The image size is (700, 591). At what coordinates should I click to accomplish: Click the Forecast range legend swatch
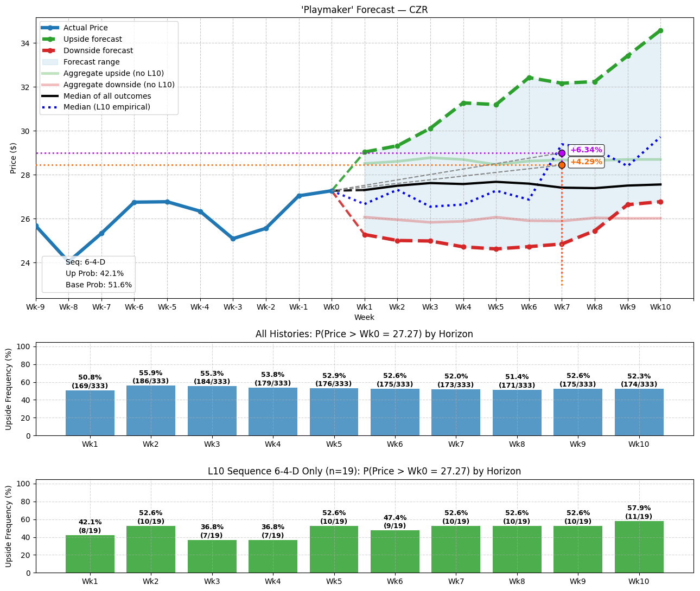pos(50,62)
